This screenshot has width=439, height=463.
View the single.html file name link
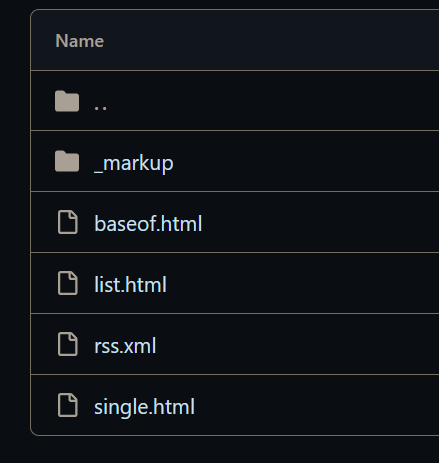click(x=144, y=407)
